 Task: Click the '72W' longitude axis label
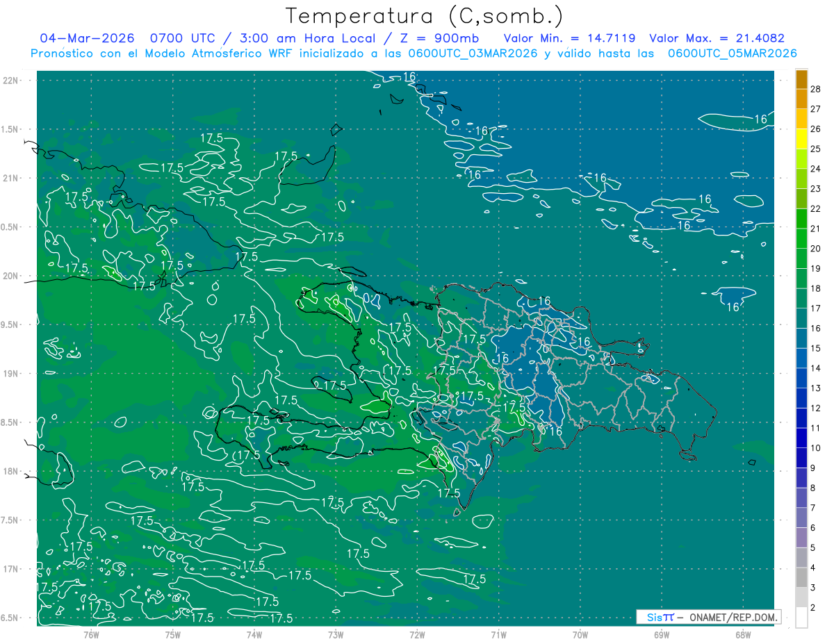pyautogui.click(x=417, y=634)
